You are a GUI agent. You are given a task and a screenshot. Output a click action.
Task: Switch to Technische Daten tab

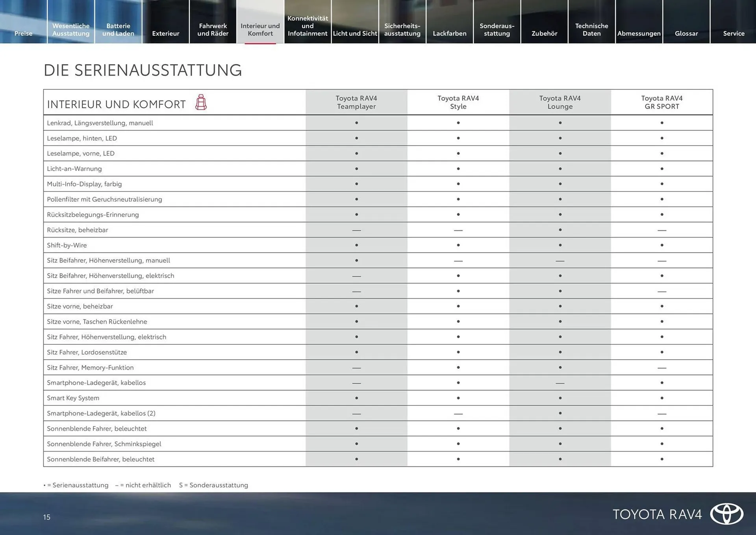point(591,30)
